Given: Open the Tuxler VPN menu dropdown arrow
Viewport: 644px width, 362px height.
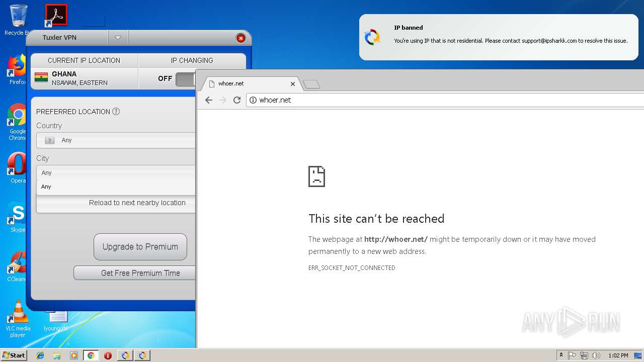Looking at the screenshot, I should click(118, 37).
